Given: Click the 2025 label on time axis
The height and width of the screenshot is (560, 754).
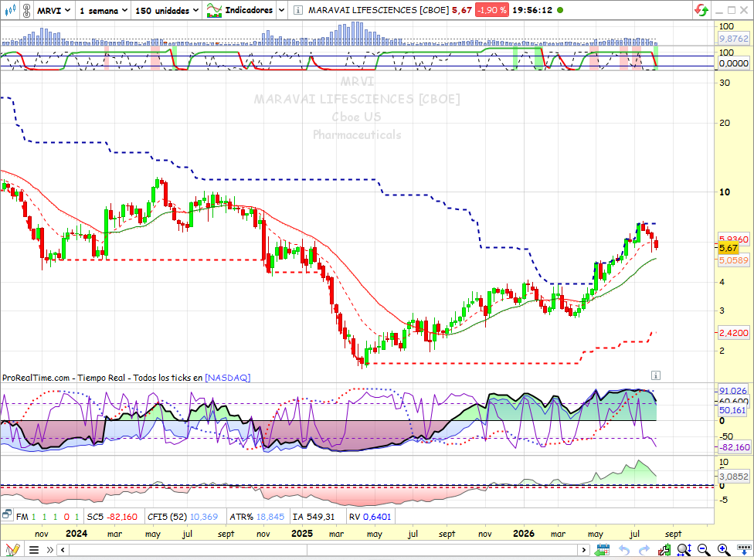Looking at the screenshot, I should pos(302,534).
